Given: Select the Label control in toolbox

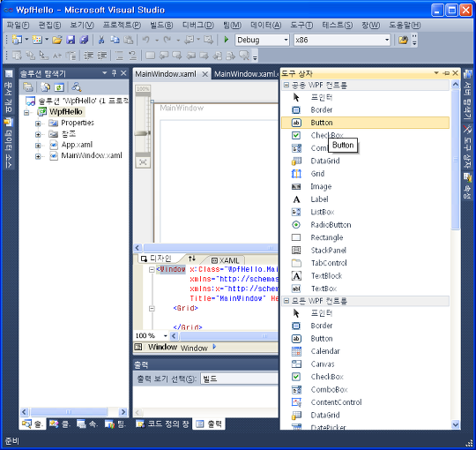Looking at the screenshot, I should tap(365, 199).
